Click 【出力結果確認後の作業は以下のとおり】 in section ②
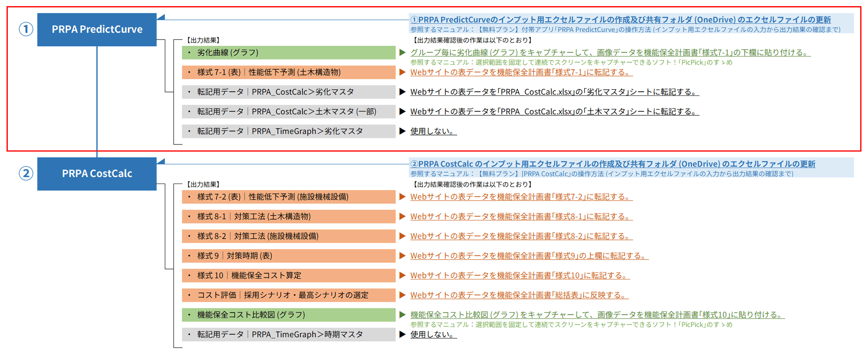The image size is (868, 361). [x=472, y=184]
